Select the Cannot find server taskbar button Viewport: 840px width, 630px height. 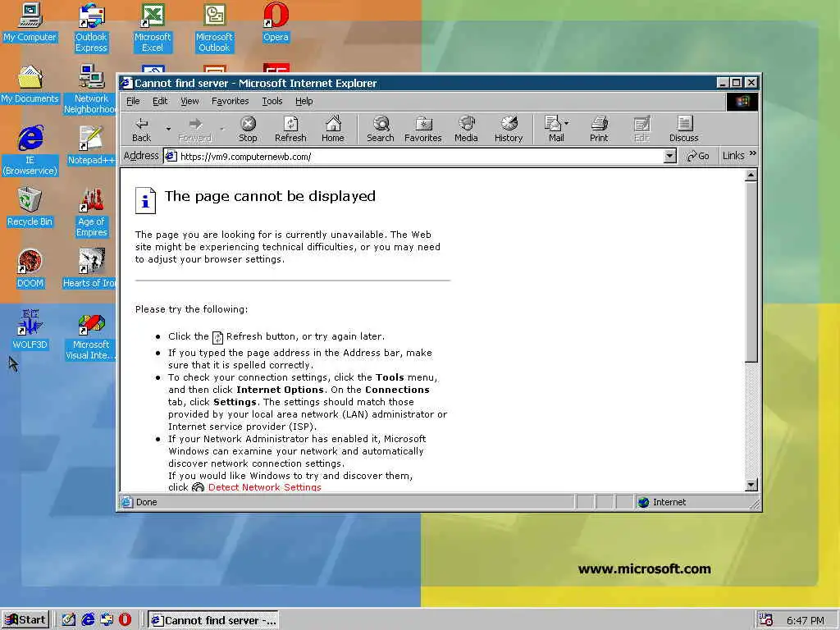point(213,620)
